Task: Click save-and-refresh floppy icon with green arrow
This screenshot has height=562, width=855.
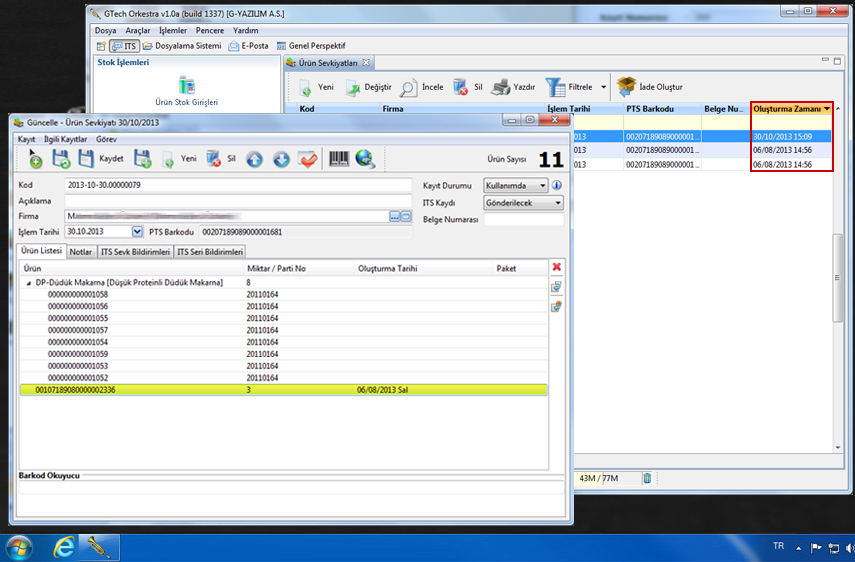Action: [61, 159]
